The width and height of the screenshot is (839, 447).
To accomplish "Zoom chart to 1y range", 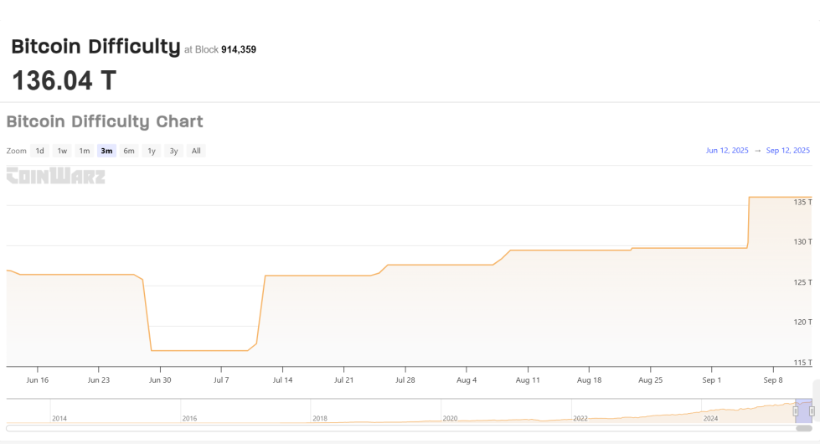I will [x=151, y=151].
